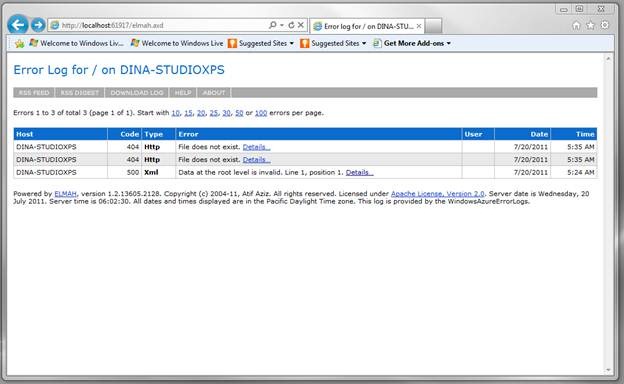Viewport: 624px width, 384px height.
Task: Click the vertical scrollbar down arrow
Action: 608,370
